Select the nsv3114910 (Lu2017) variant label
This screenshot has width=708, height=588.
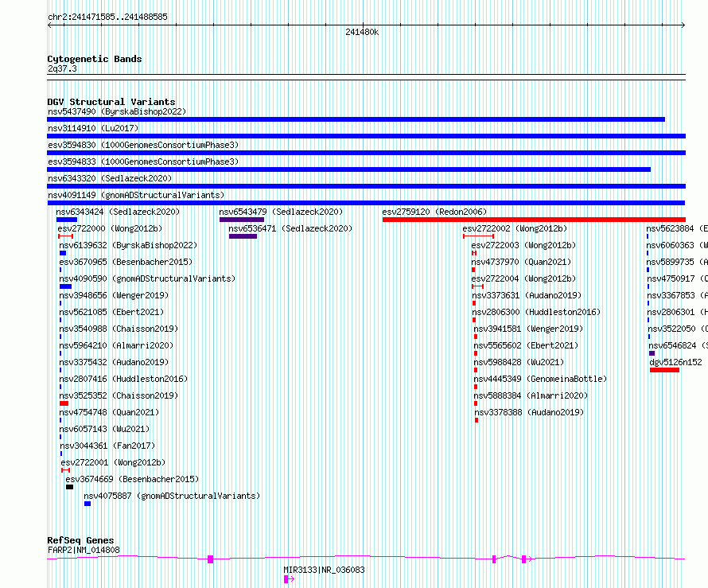coord(93,128)
